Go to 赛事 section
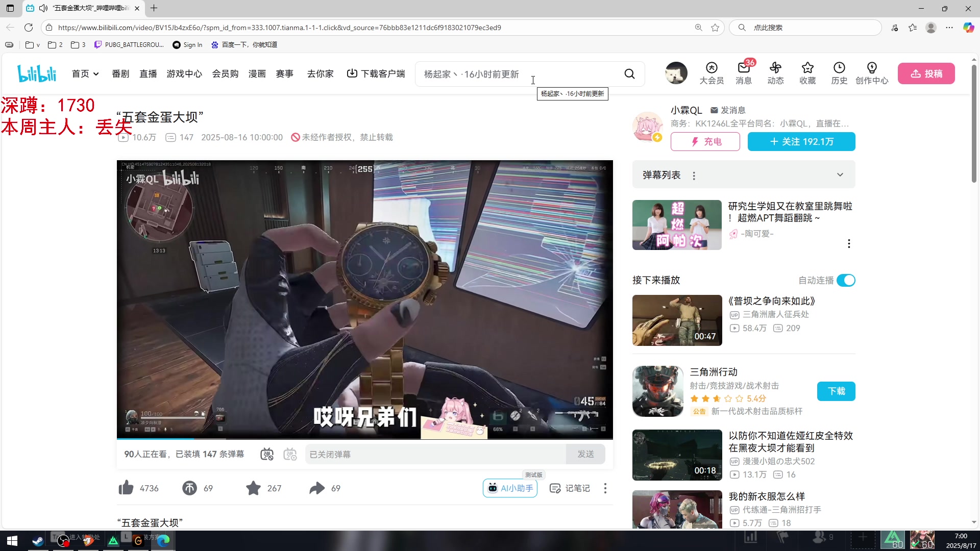The image size is (980, 551). click(x=284, y=74)
